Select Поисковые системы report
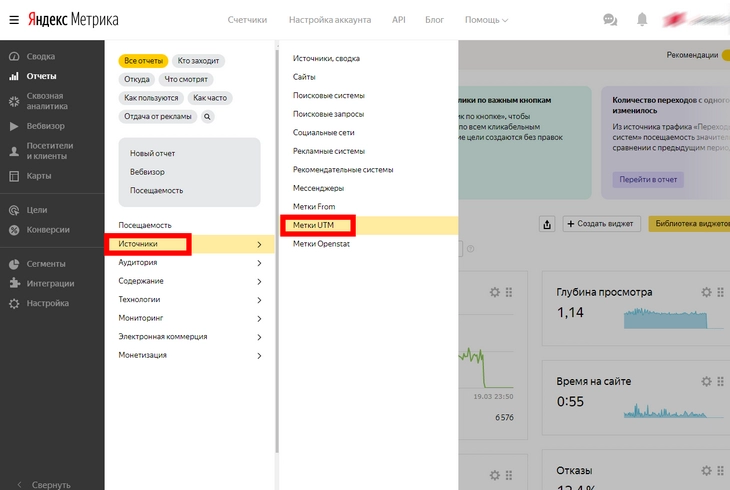This screenshot has width=730, height=490. click(x=329, y=95)
